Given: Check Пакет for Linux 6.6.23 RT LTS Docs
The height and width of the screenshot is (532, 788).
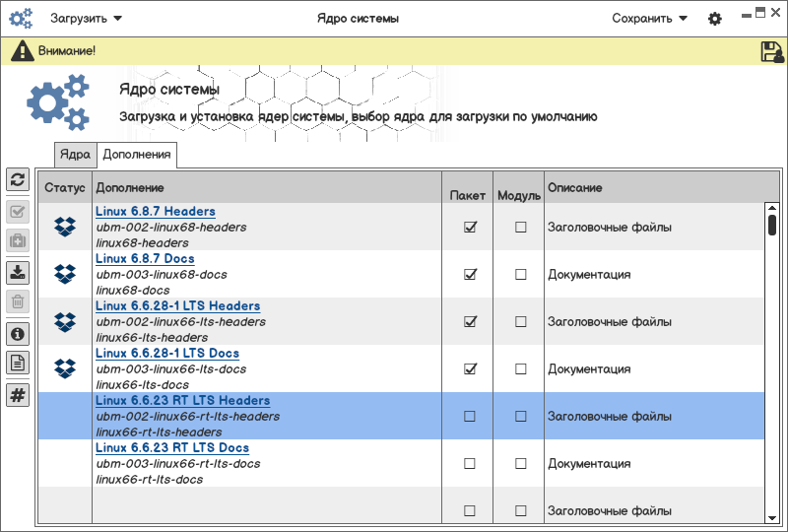Looking at the screenshot, I should pos(470,463).
